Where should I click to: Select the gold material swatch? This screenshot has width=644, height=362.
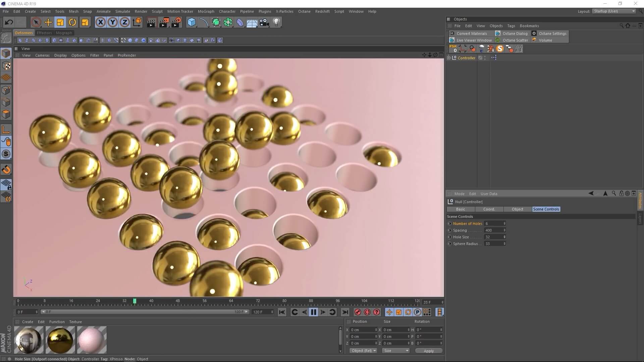(60, 340)
